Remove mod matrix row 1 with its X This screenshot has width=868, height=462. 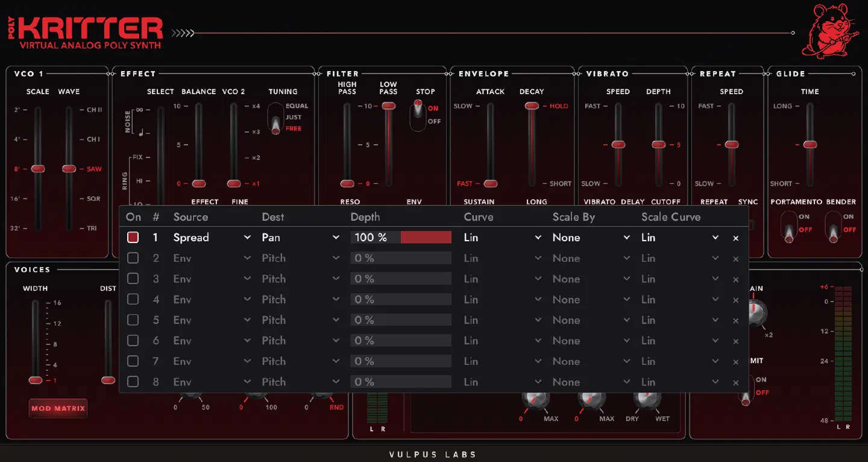click(735, 238)
